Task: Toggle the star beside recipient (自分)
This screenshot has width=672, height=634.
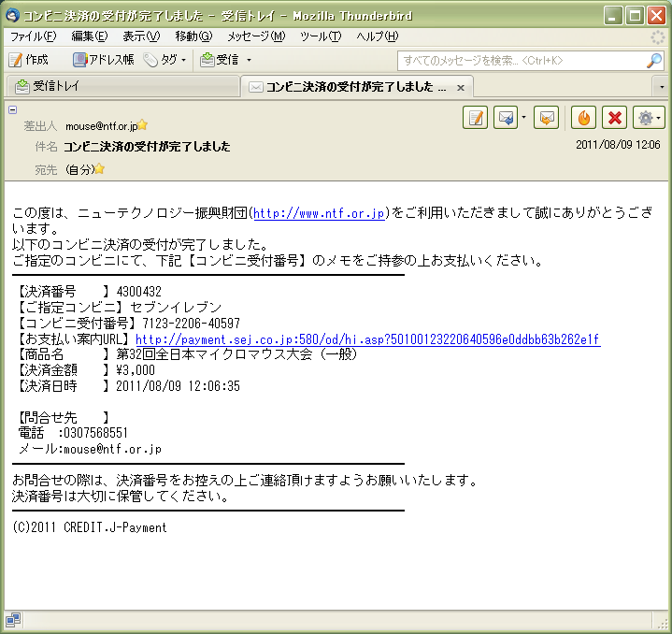Action: tap(99, 168)
